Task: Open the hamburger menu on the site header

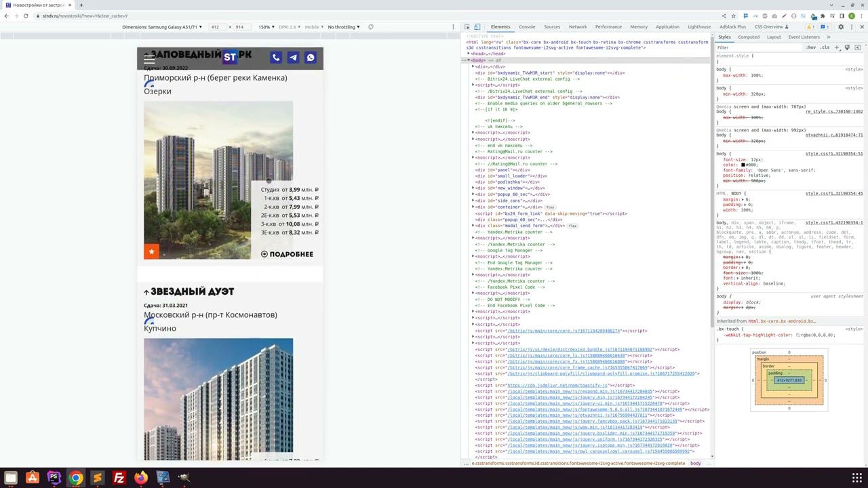Action: pyautogui.click(x=149, y=58)
